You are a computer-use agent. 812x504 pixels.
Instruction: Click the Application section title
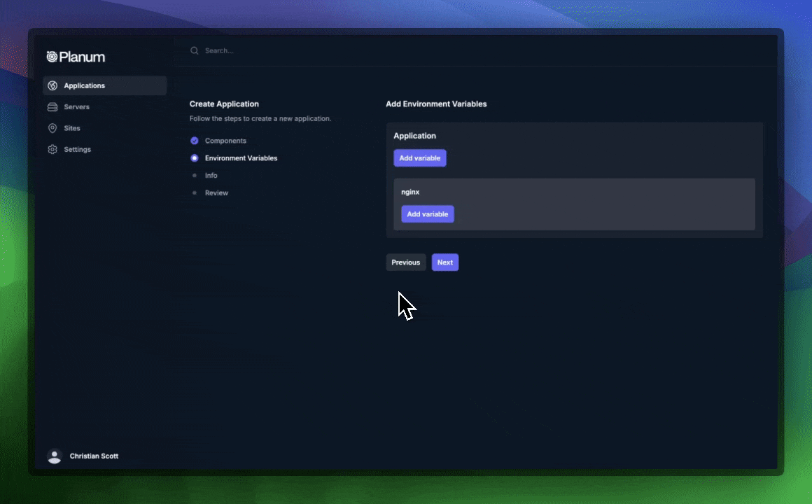coord(414,136)
